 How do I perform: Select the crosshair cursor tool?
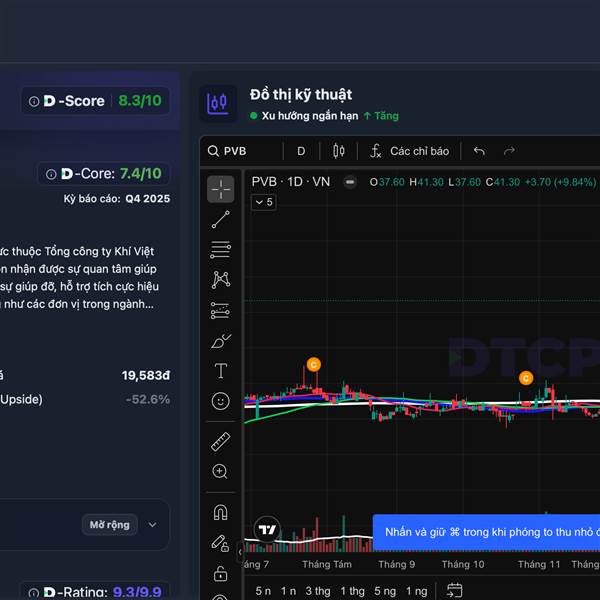tap(220, 189)
